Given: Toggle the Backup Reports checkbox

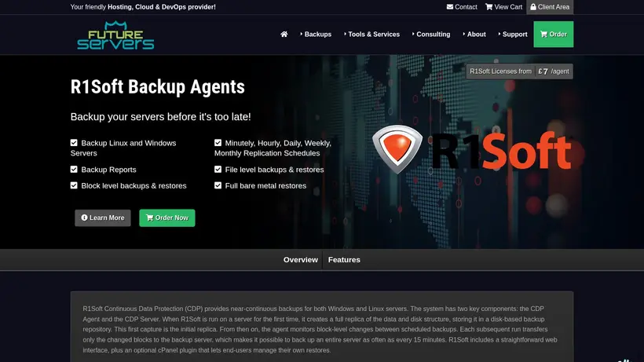Looking at the screenshot, I should click(x=74, y=169).
